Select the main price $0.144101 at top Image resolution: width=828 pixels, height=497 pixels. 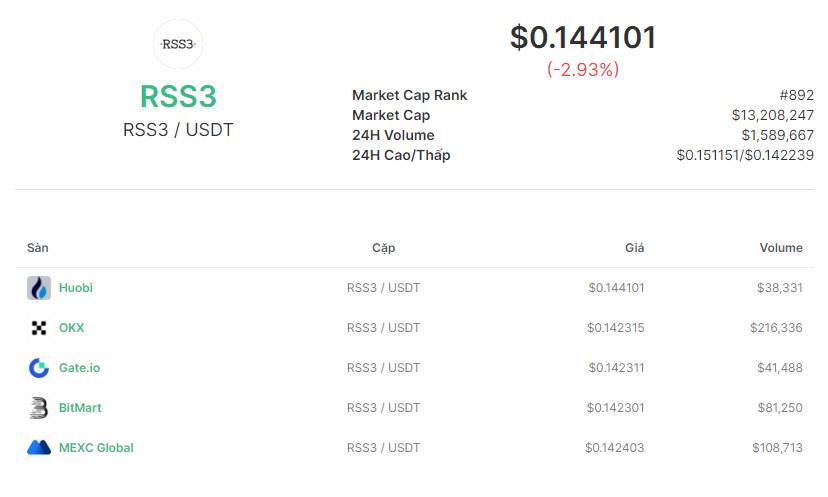583,37
